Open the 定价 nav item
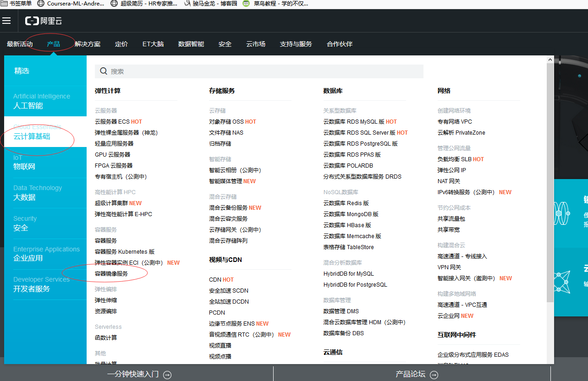 click(x=121, y=44)
